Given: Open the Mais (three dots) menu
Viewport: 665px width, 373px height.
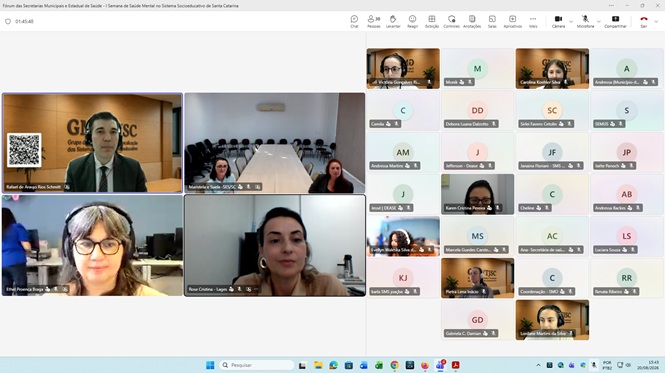Looking at the screenshot, I should point(533,21).
